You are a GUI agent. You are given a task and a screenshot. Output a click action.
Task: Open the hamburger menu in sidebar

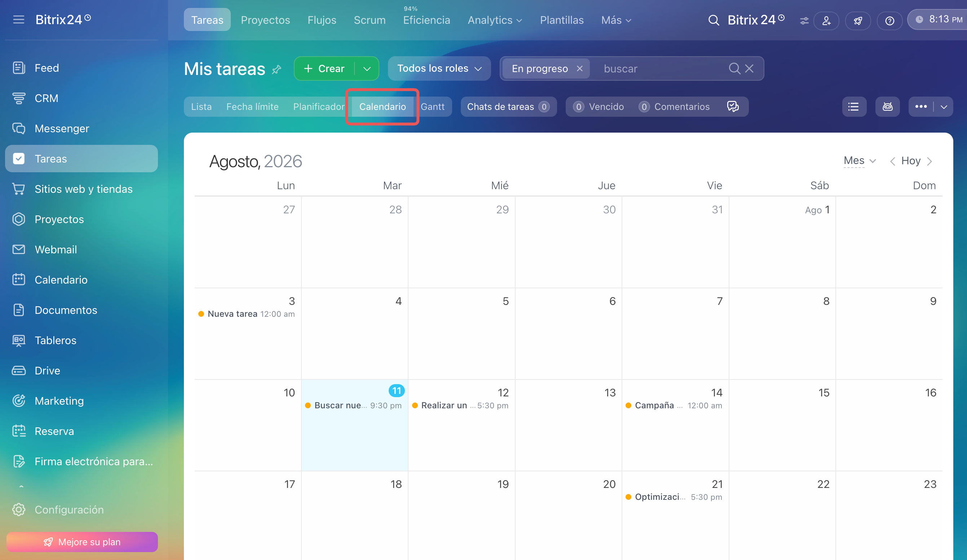(x=18, y=19)
